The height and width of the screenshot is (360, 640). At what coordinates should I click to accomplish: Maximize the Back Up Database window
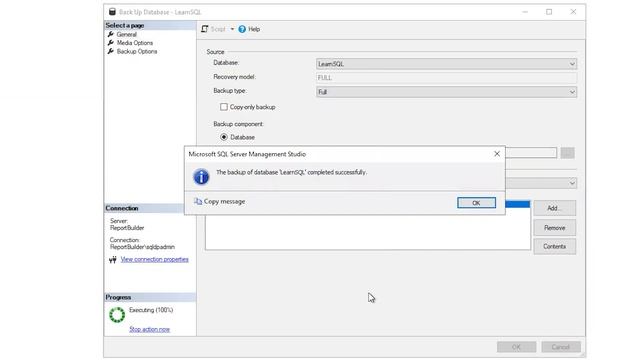point(549,12)
